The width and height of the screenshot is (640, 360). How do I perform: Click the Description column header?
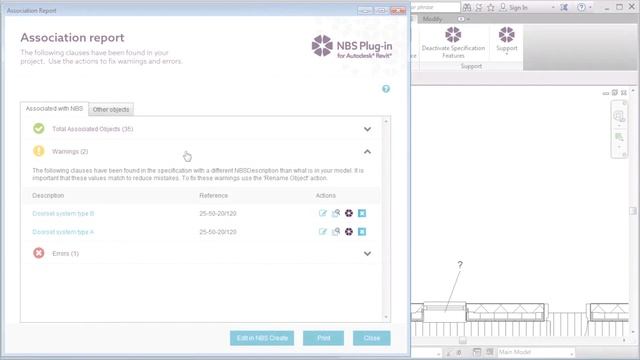[48, 196]
